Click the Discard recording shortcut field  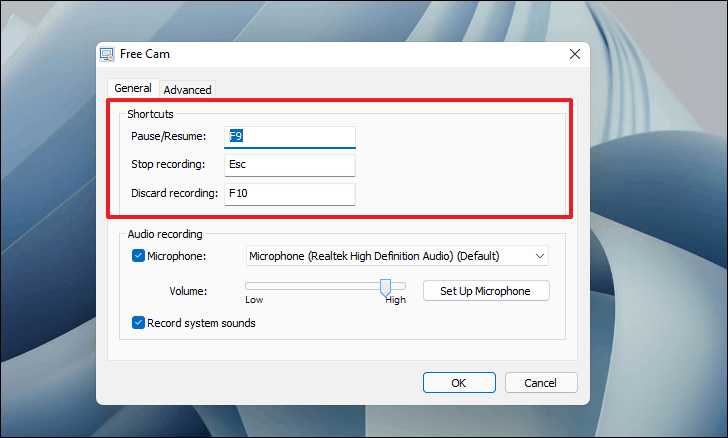coord(290,194)
